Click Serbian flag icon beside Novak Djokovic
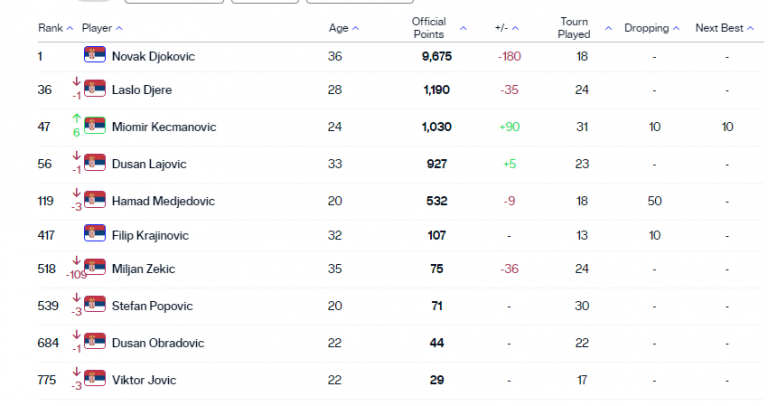 95,56
